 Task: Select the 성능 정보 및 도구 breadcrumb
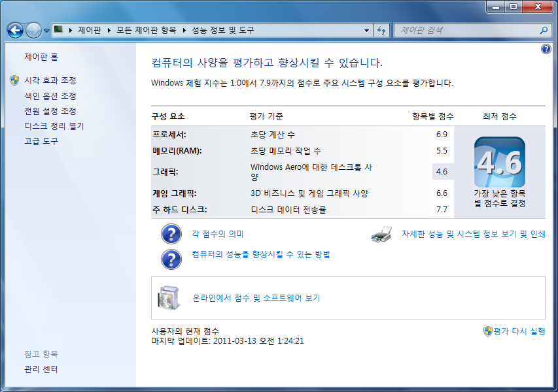(x=223, y=30)
